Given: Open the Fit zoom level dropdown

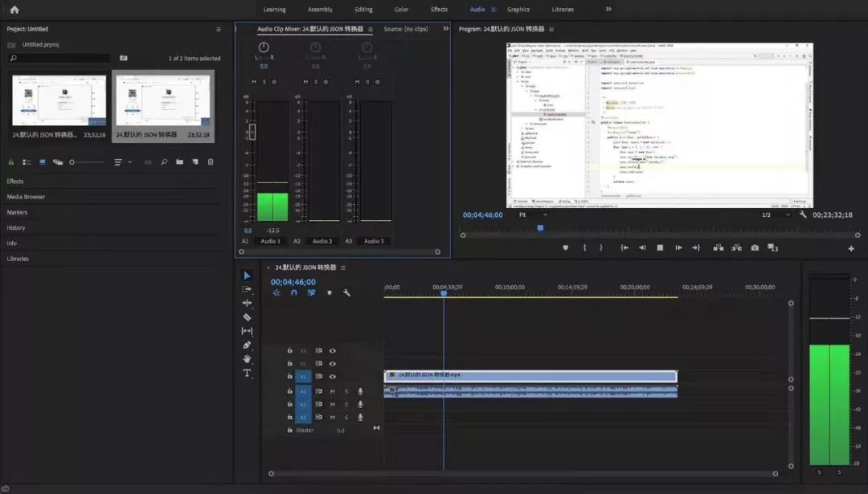Looking at the screenshot, I should [x=532, y=215].
